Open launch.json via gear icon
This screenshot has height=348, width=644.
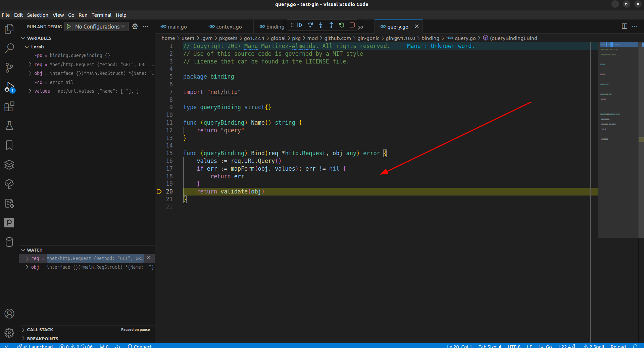(135, 27)
